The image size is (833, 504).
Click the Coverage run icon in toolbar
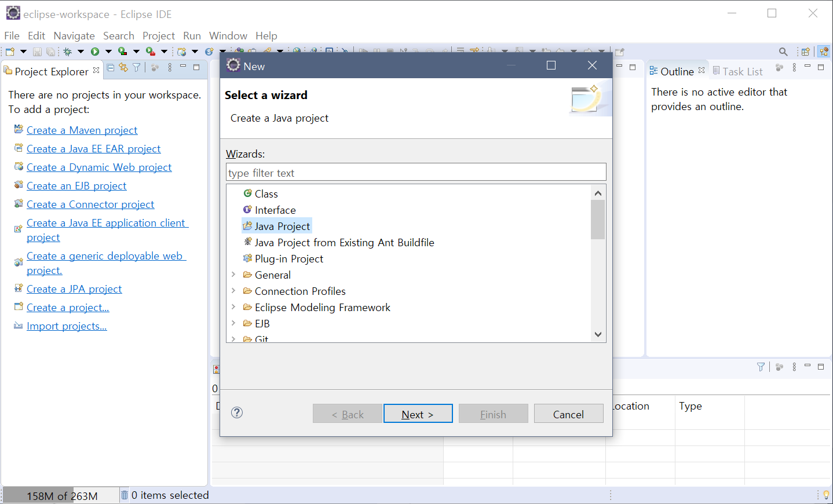point(123,52)
